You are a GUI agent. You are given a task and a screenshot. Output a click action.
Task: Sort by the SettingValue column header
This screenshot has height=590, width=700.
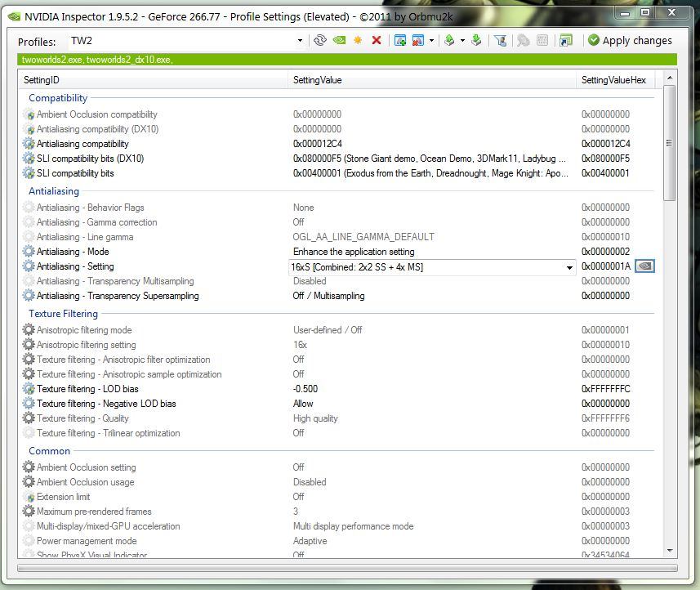[432, 80]
